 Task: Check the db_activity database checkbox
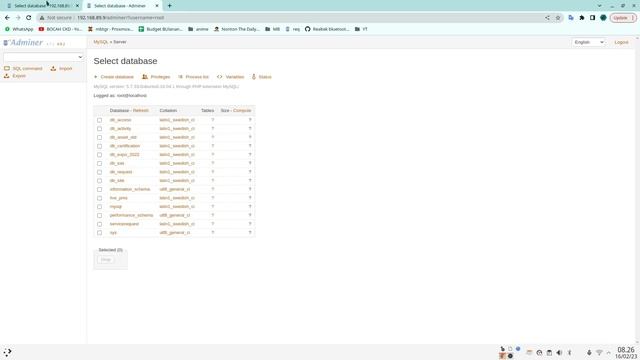[100, 129]
